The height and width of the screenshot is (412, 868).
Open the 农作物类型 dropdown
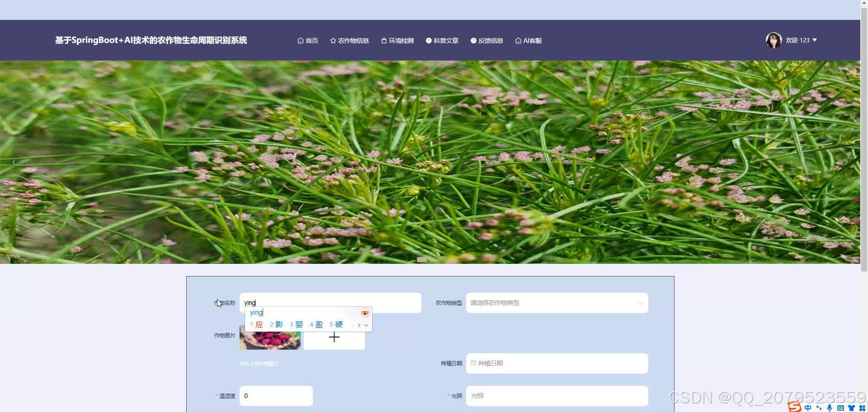click(x=557, y=303)
